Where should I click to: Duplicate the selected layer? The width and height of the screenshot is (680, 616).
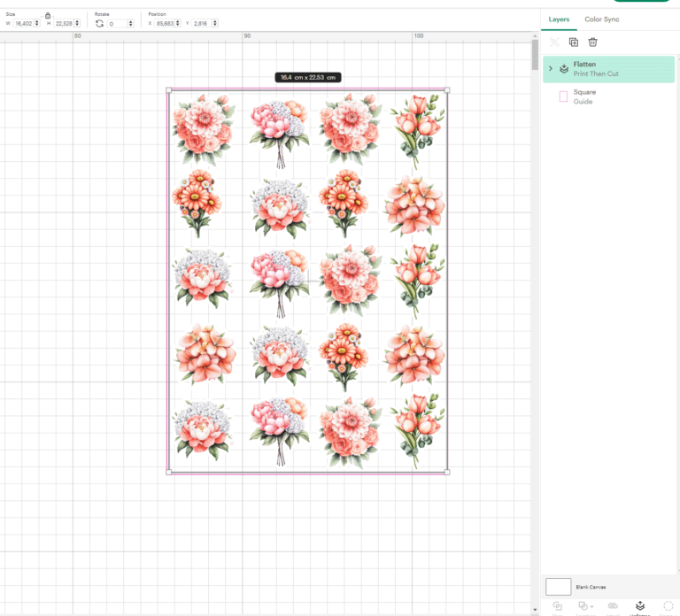click(574, 42)
